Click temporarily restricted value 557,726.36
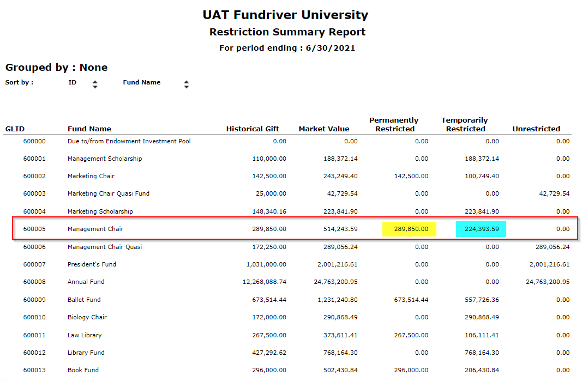 coord(482,300)
